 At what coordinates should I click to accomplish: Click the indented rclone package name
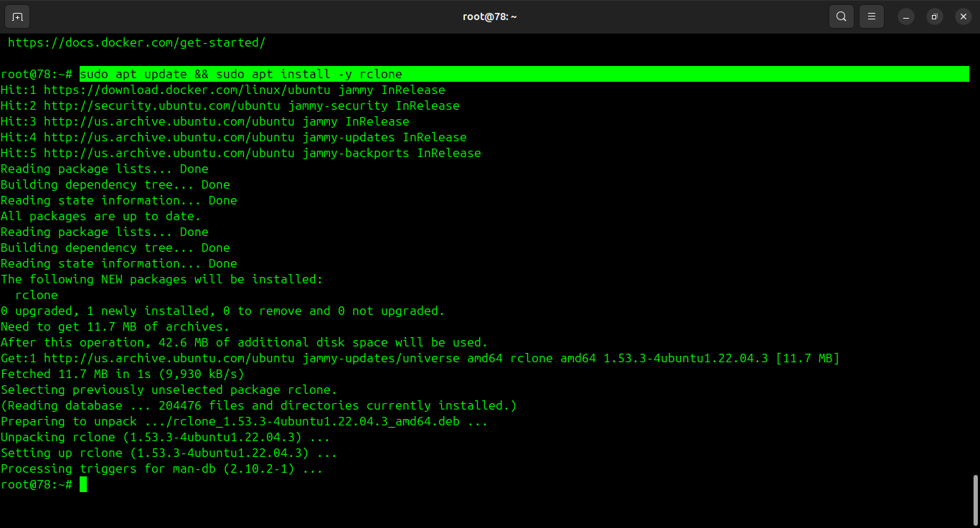(x=37, y=296)
